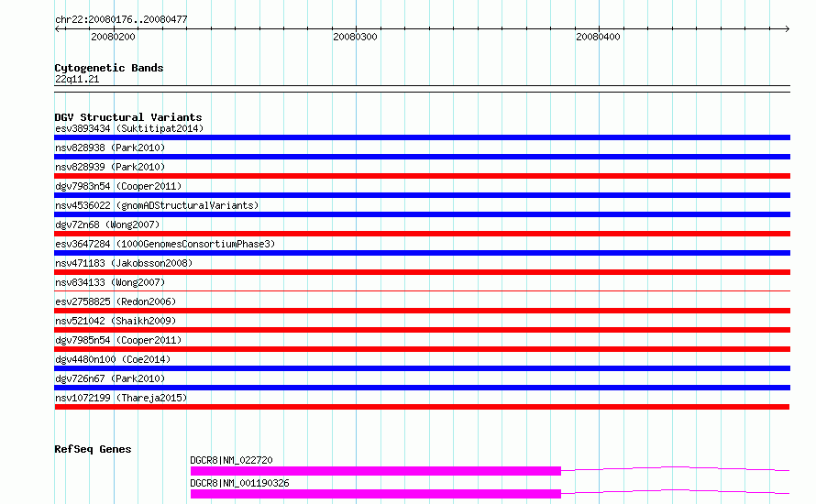The height and width of the screenshot is (504, 816).
Task: Open the dgv4480n100 (Coe2014) label
Action: coord(113,359)
